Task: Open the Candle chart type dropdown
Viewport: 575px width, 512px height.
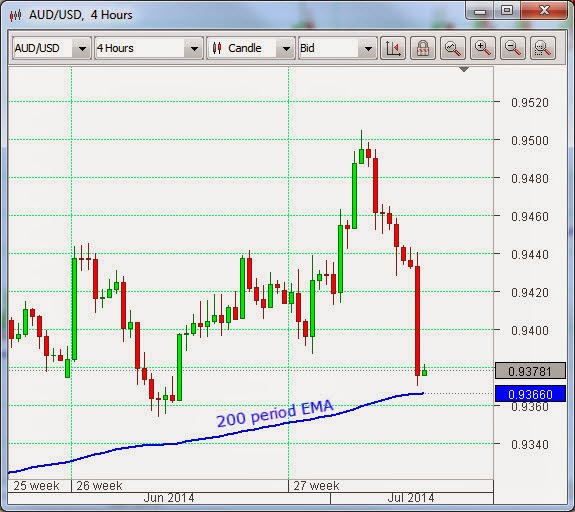Action: pyautogui.click(x=251, y=48)
